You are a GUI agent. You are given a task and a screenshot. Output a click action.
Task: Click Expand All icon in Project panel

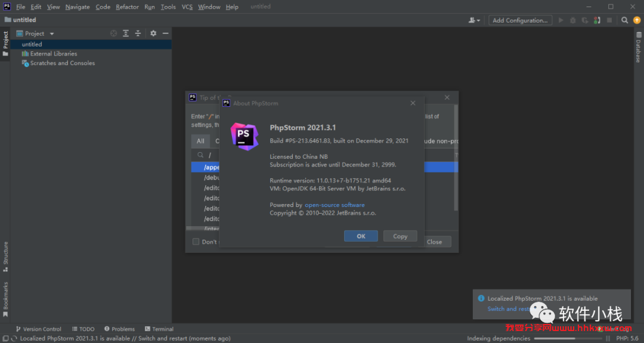tap(126, 33)
